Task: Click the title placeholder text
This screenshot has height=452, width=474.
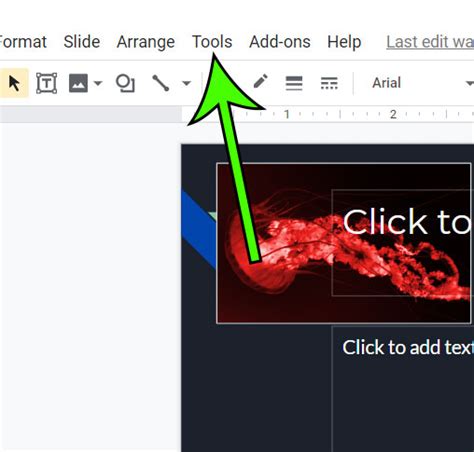Action: (407, 222)
